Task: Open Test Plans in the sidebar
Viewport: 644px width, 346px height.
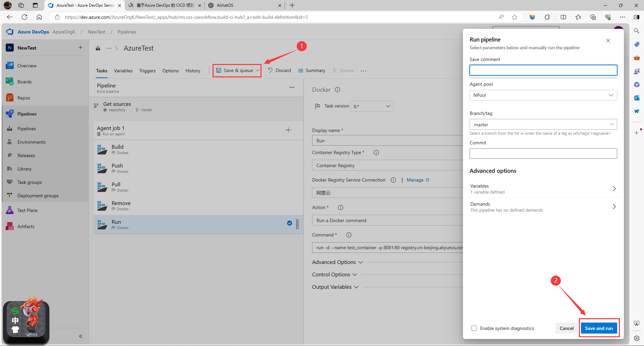Action: 27,210
